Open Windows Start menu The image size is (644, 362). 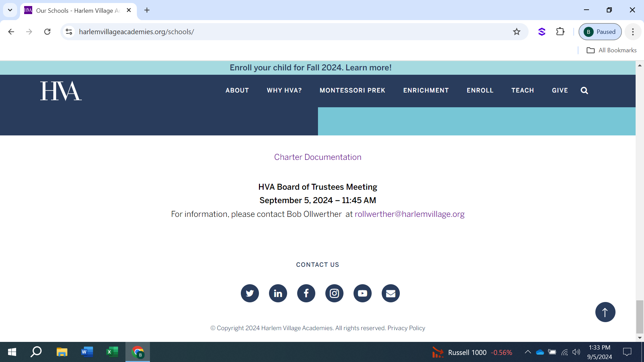coord(12,352)
